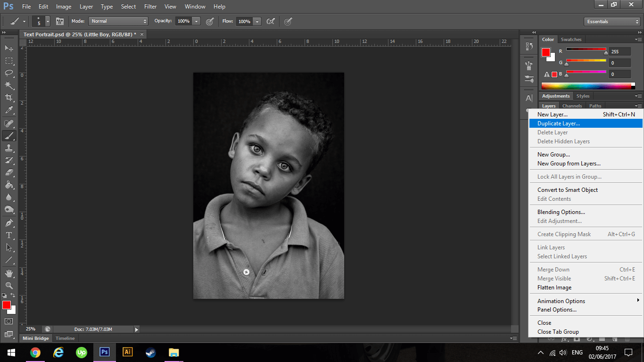The width and height of the screenshot is (644, 362).
Task: Select the Blur tool
Action: (9, 197)
